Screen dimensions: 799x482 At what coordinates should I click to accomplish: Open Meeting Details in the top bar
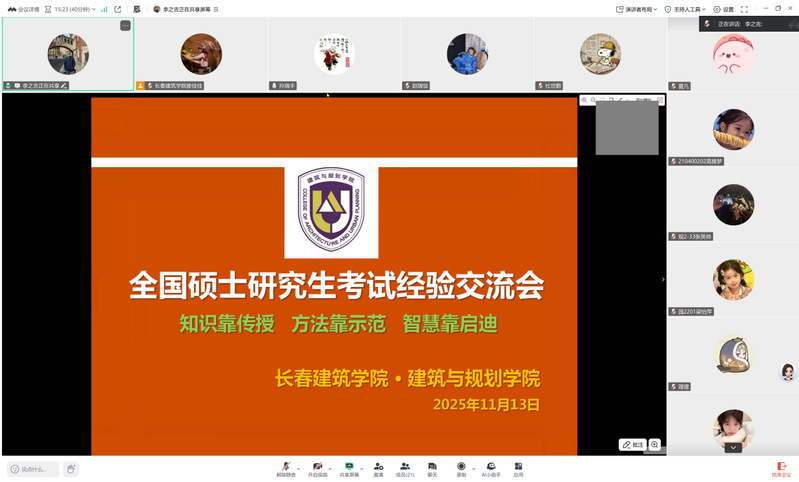tap(24, 8)
